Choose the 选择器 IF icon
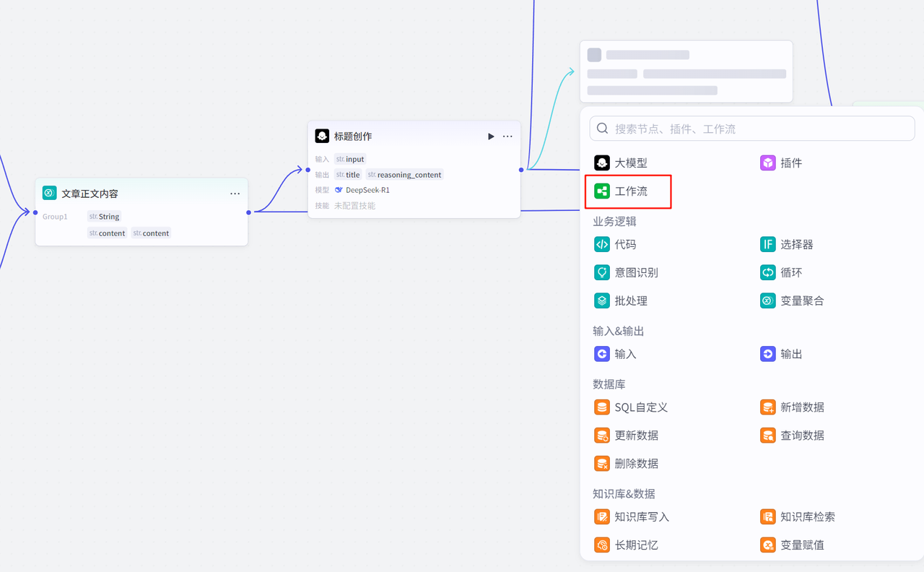 767,245
